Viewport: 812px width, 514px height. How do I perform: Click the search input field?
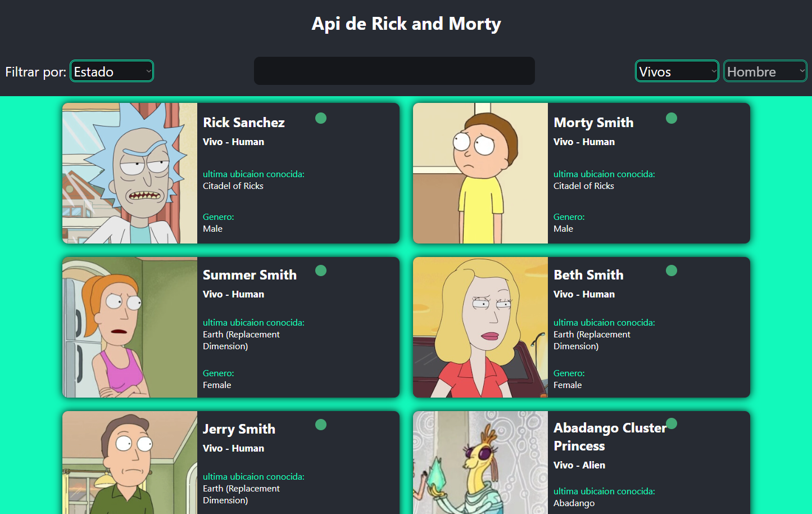(x=394, y=71)
